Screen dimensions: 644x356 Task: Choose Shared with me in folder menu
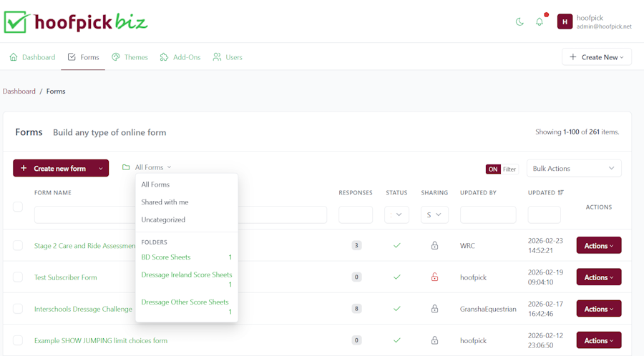(x=165, y=202)
